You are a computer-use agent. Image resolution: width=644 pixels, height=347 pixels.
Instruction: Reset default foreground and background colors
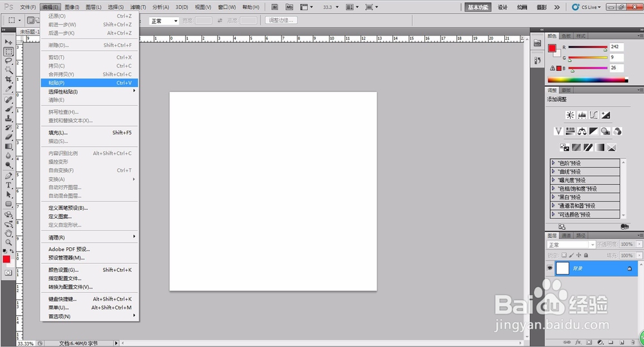[5, 251]
